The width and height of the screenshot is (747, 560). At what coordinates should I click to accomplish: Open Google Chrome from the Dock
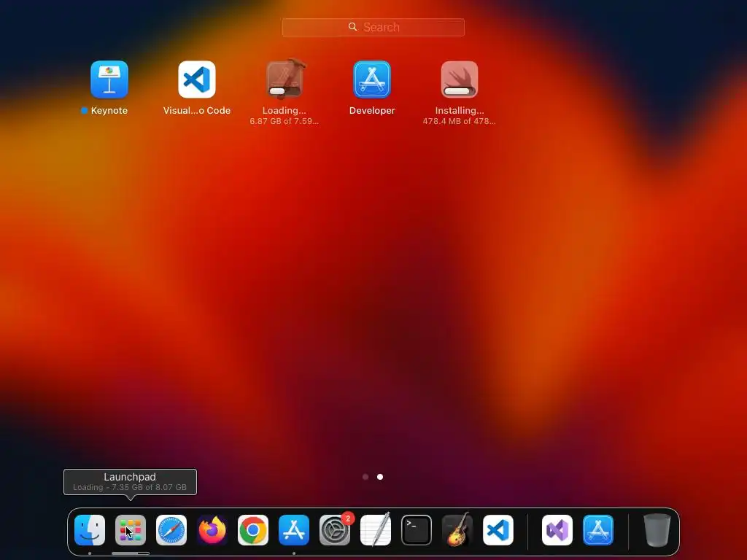[x=253, y=530]
